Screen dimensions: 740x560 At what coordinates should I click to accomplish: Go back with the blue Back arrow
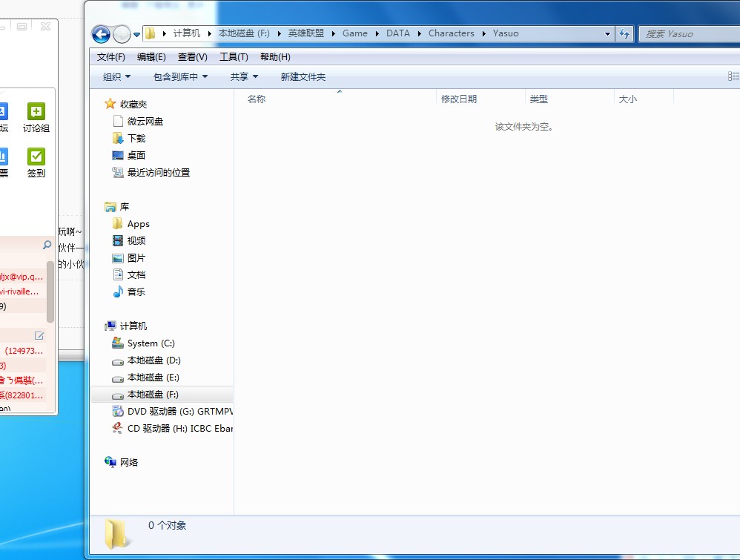(101, 34)
